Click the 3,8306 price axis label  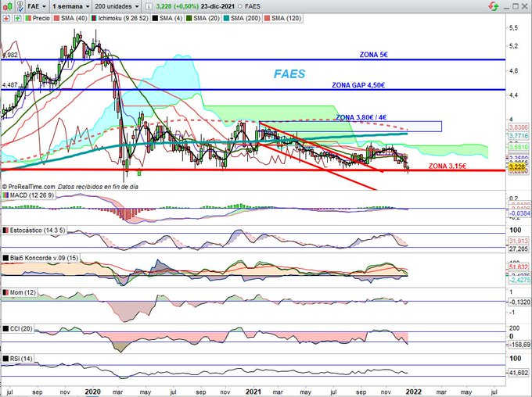coord(519,127)
